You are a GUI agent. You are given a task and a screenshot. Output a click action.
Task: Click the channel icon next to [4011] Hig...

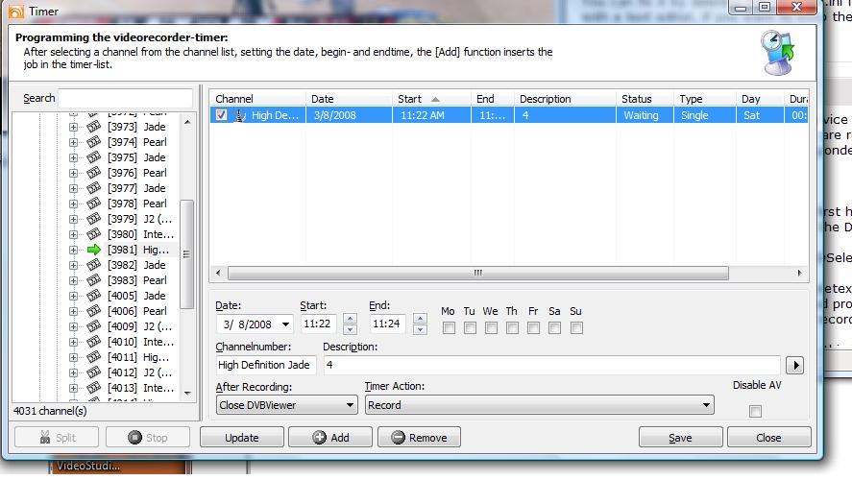point(94,357)
